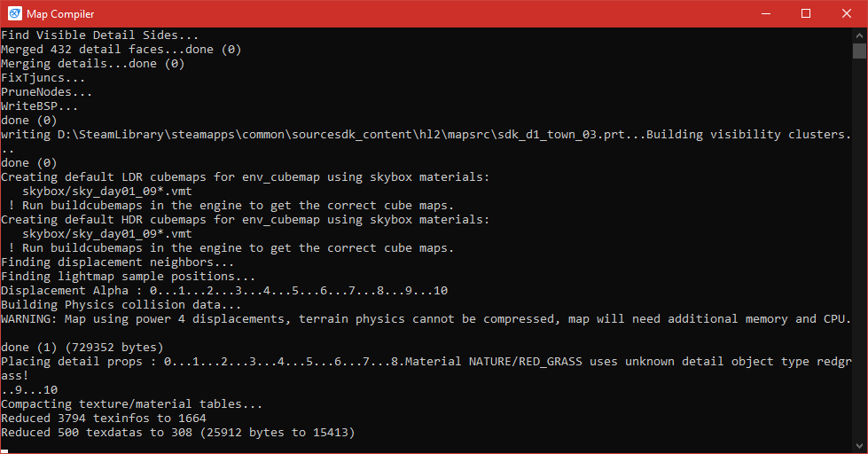Click the Map Compiler title bar app icon
The height and width of the screenshot is (454, 868).
pos(15,14)
